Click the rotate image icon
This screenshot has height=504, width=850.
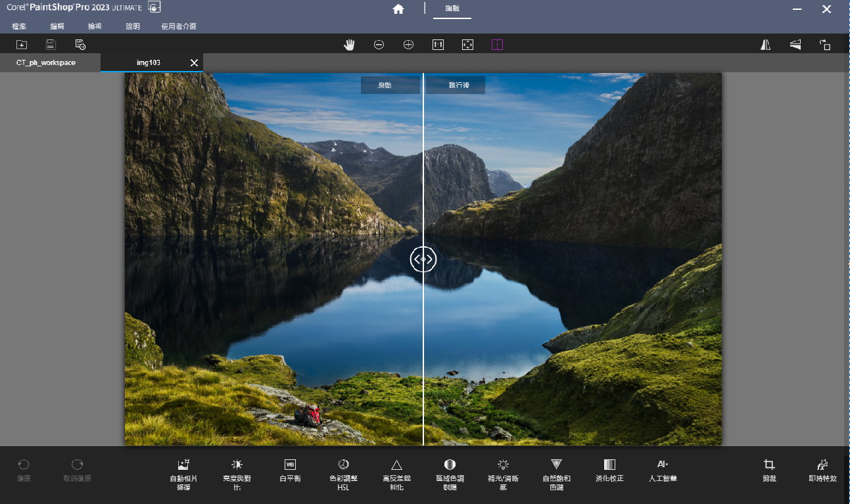point(825,45)
